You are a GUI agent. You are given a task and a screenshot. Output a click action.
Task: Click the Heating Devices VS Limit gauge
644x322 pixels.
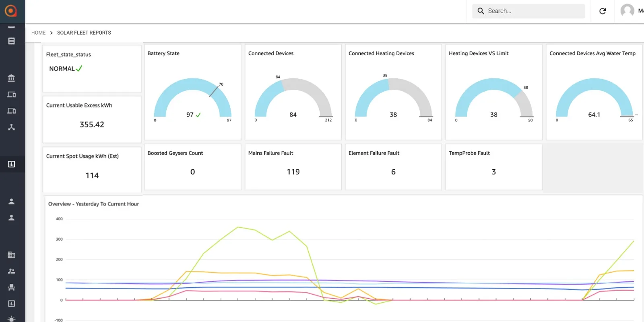493,98
